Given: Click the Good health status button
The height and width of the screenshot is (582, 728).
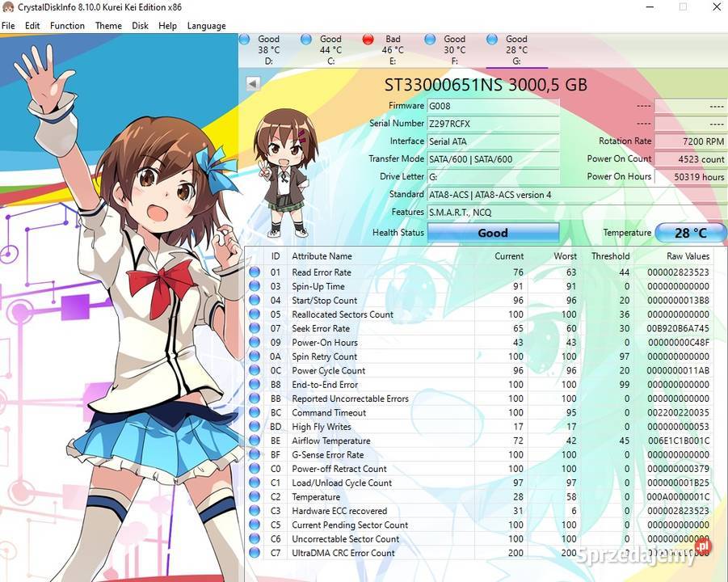Looking at the screenshot, I should tap(493, 233).
